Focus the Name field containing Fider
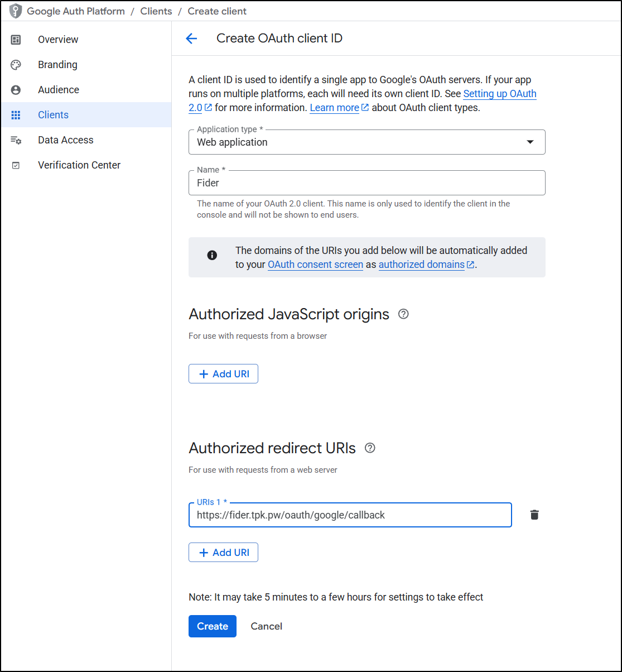 pos(367,183)
